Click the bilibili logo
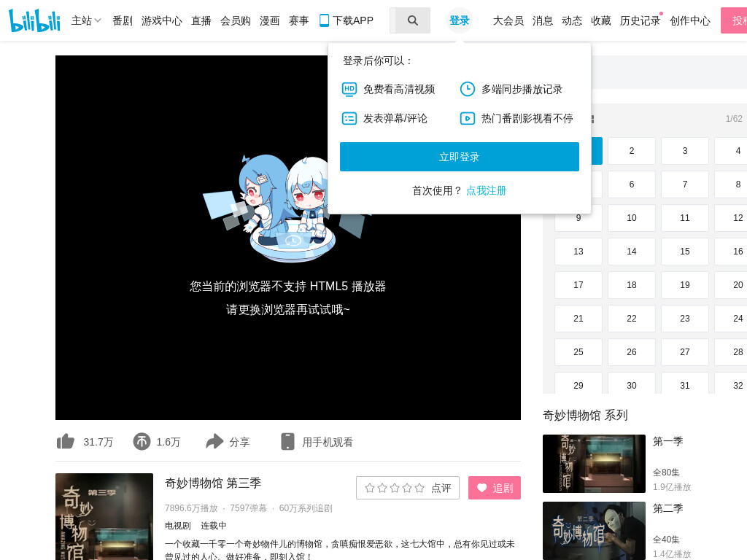747x560 pixels. [35, 20]
